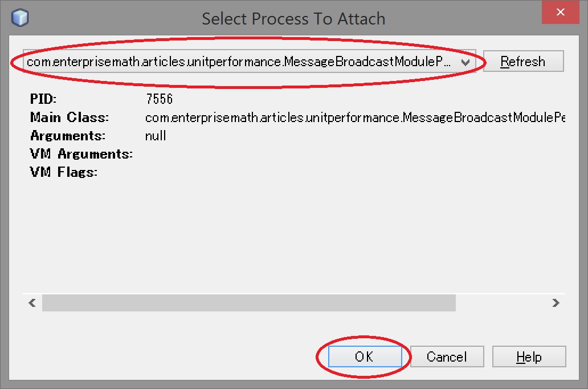Confirm with the OK button

(364, 357)
